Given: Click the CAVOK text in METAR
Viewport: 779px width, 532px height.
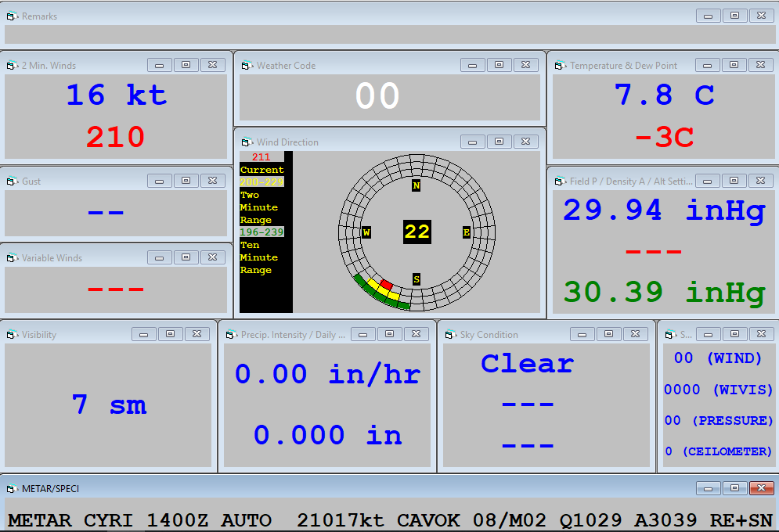Looking at the screenshot, I should pyautogui.click(x=428, y=520).
